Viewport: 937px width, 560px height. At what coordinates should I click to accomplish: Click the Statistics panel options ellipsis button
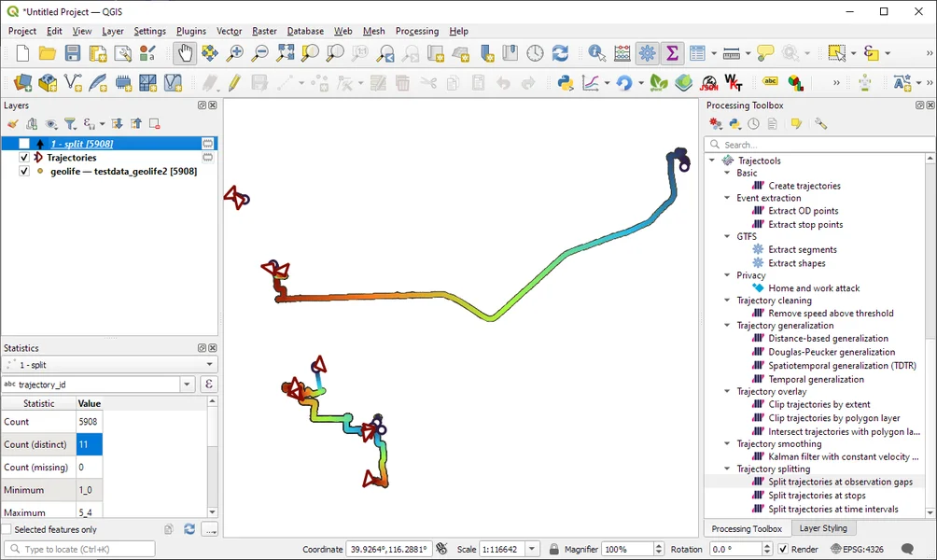click(210, 529)
